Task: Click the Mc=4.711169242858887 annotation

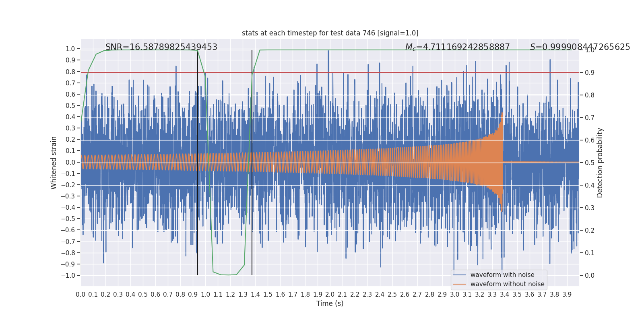Action: (458, 47)
